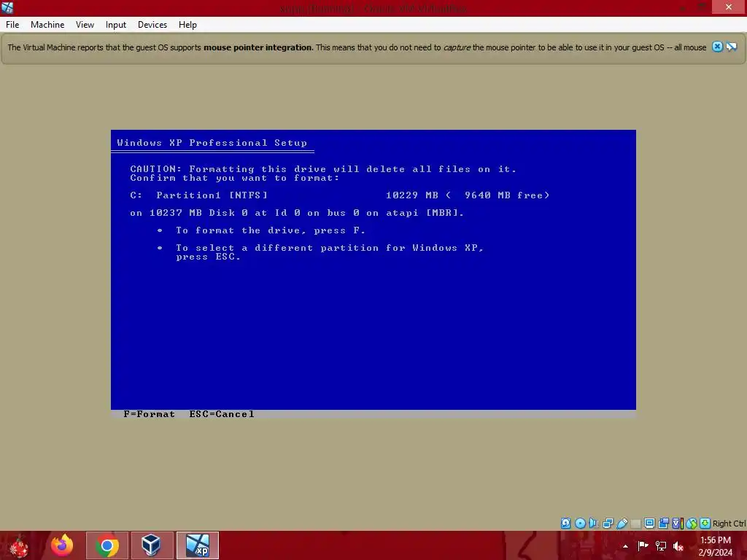Viewport: 747px width, 560px height.
Task: Click the audio status indicator
Action: pyautogui.click(x=594, y=524)
